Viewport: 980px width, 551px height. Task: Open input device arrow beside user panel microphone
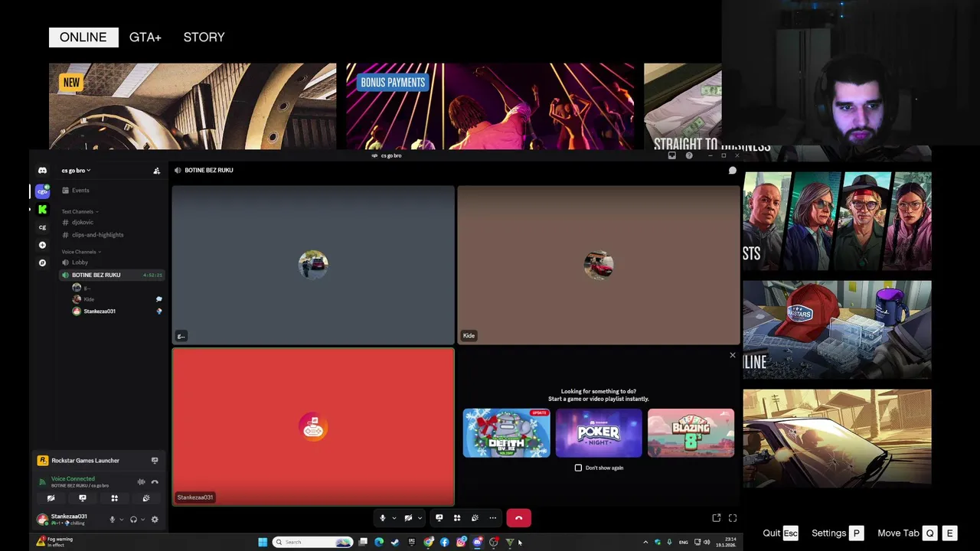(121, 520)
